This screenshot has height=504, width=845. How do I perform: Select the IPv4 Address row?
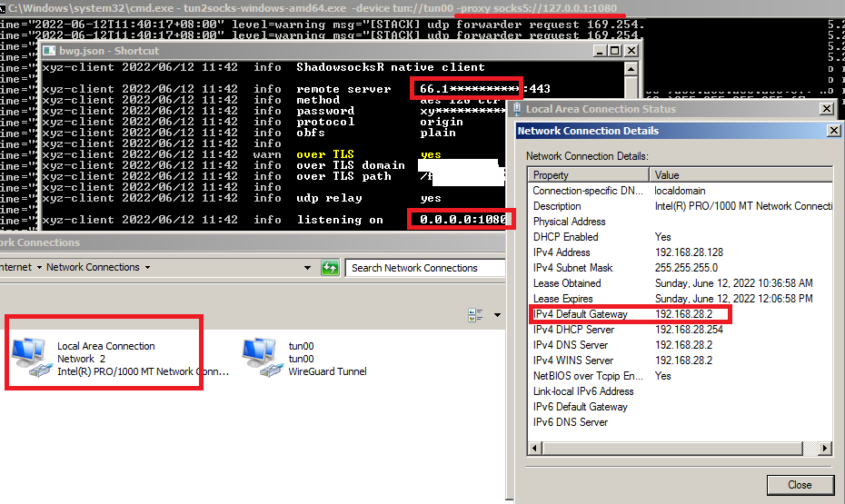click(x=681, y=252)
